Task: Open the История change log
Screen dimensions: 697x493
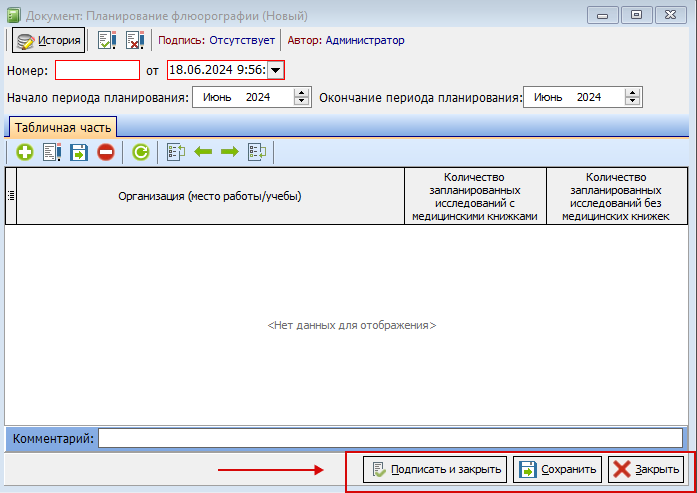Action: pos(48,40)
